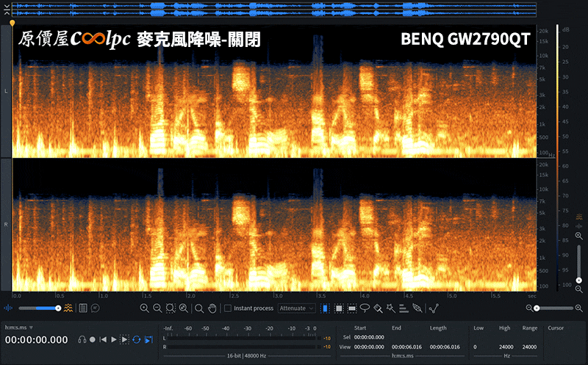This screenshot has height=365, width=588.
Task: Toggle the left channel L selector
Action: pyautogui.click(x=6, y=91)
